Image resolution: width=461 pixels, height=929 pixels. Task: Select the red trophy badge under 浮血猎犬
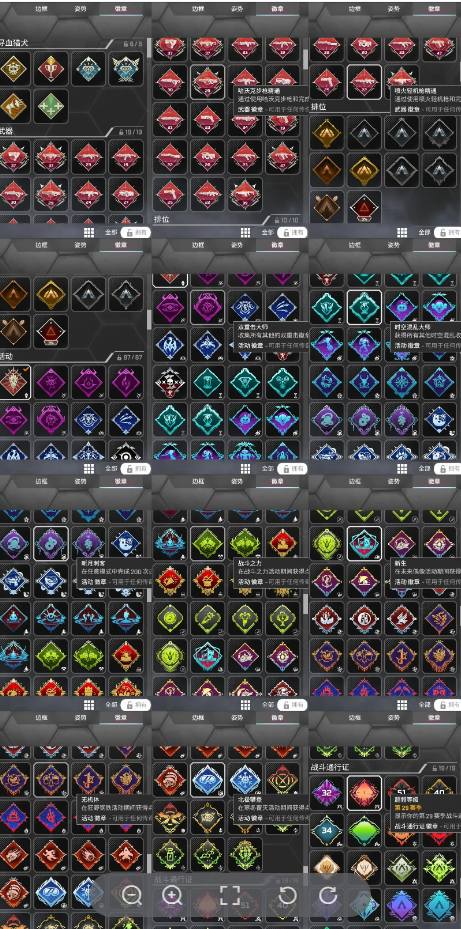50,69
